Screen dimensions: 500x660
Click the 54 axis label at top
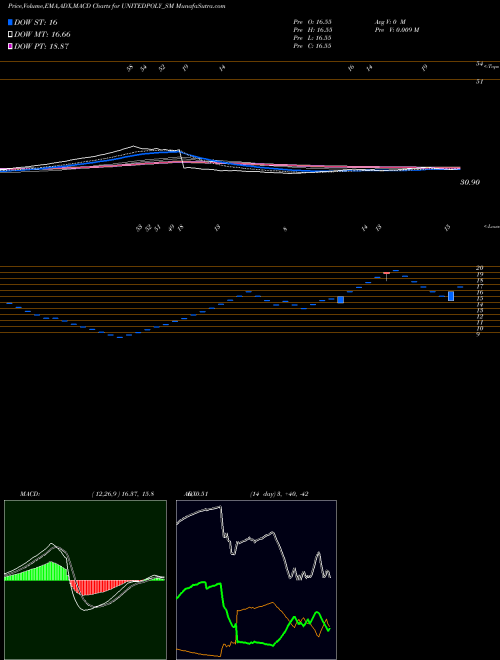point(479,64)
